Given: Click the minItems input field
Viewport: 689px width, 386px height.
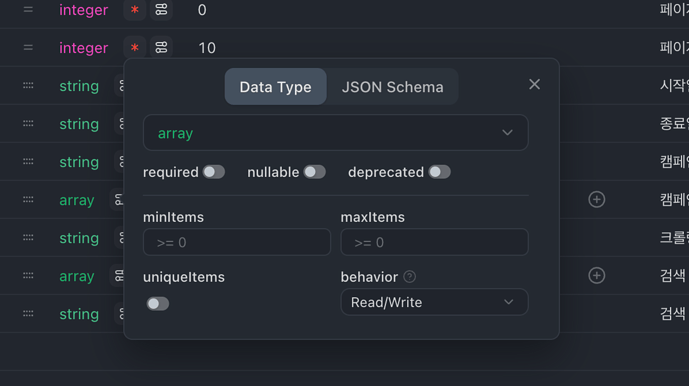Looking at the screenshot, I should tap(237, 242).
